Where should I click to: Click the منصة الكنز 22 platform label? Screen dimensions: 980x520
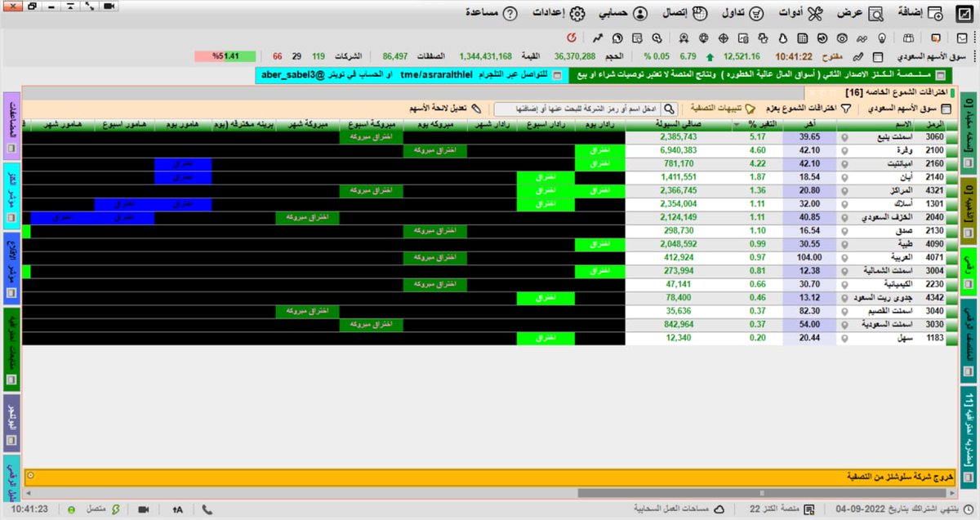(x=776, y=509)
